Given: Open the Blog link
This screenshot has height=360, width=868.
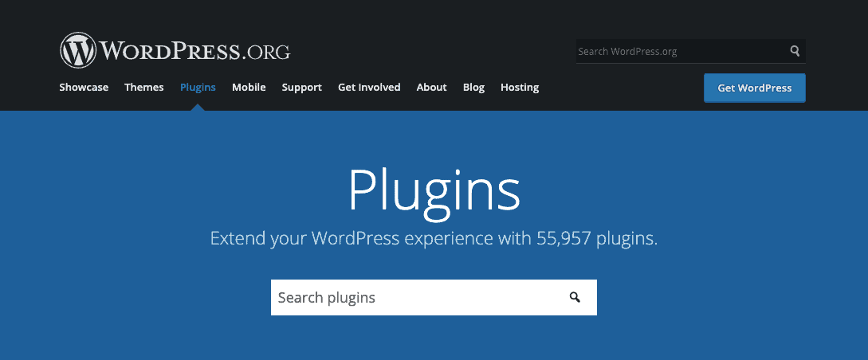Looking at the screenshot, I should (x=474, y=88).
